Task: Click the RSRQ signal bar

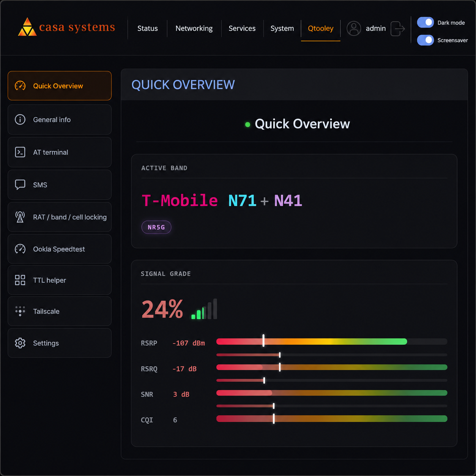Action: (332, 367)
